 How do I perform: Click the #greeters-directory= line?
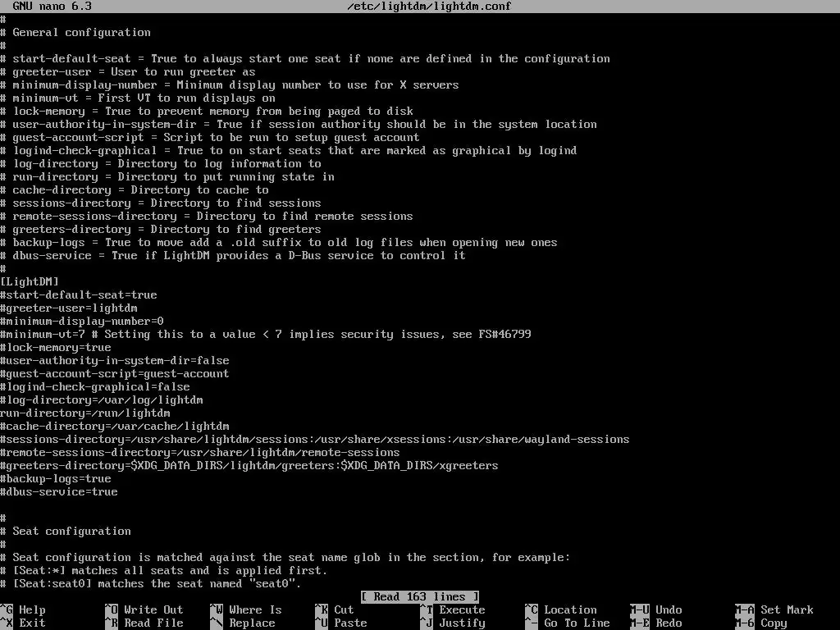pos(249,466)
